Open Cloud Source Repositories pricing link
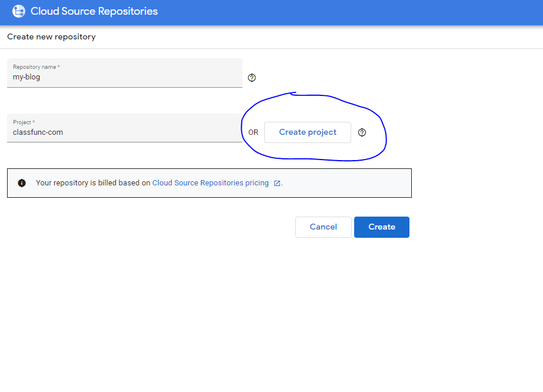Viewport: 543px width, 392px height. pos(210,183)
